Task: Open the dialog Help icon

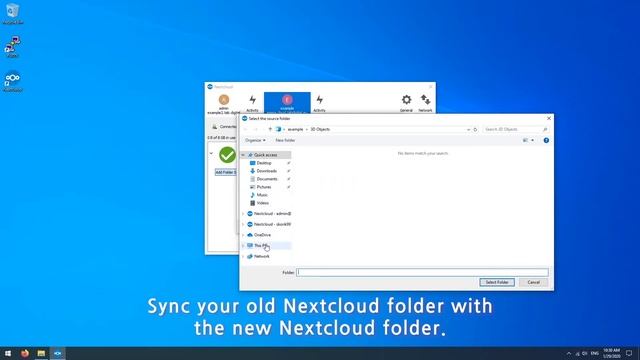Action: (546, 140)
